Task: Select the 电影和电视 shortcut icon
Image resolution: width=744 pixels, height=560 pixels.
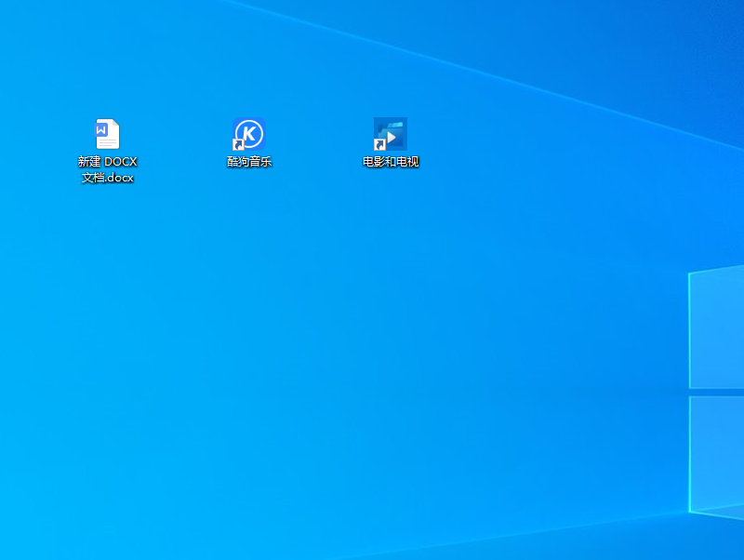Action: tap(391, 135)
